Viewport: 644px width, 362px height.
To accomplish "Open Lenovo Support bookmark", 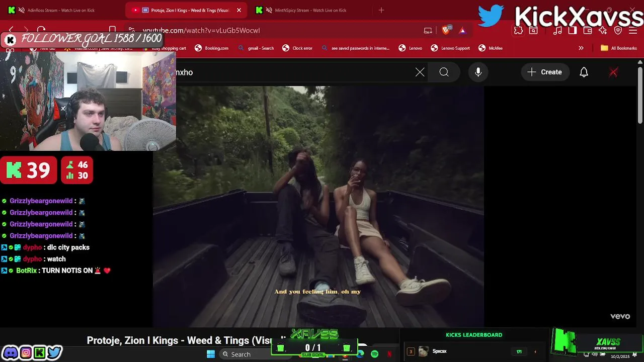I will pyautogui.click(x=450, y=48).
